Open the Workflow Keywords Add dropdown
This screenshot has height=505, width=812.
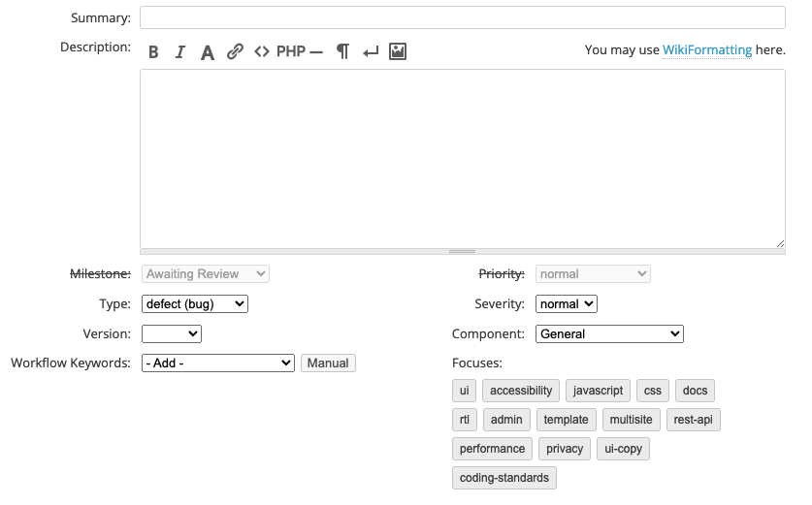(217, 363)
